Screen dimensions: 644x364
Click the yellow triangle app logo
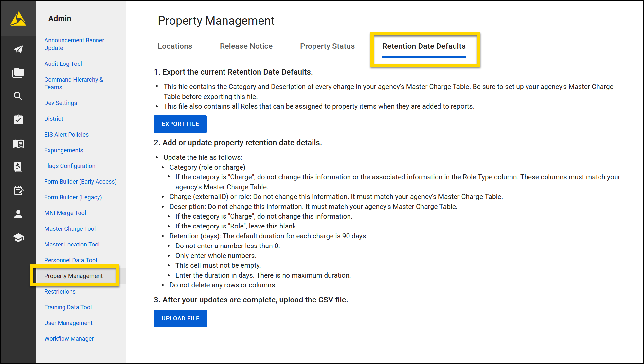tap(18, 19)
